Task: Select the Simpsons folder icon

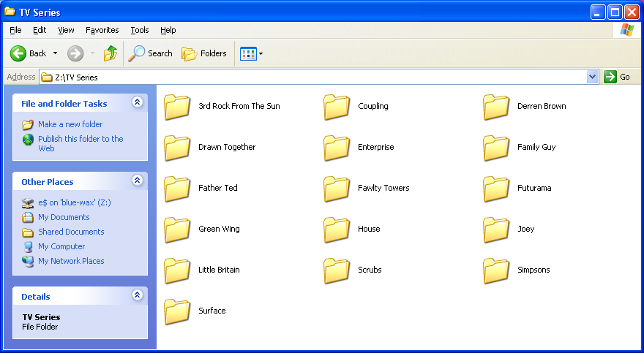Action: 496,271
